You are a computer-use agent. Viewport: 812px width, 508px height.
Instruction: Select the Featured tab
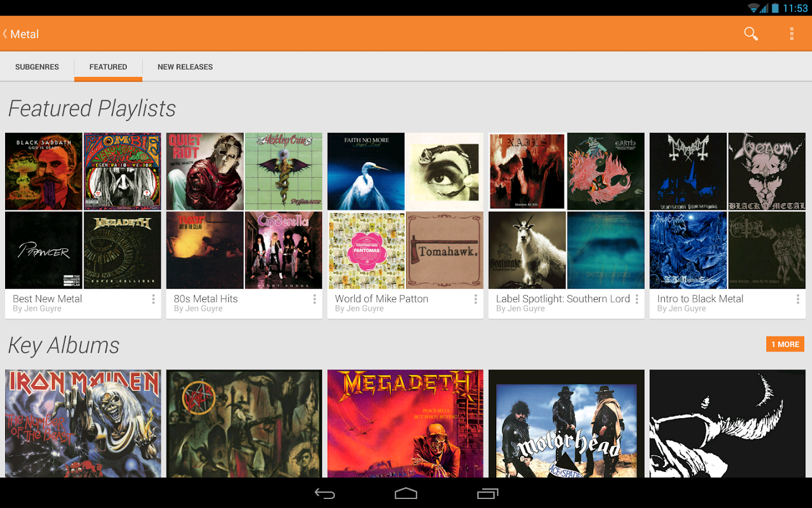[108, 67]
